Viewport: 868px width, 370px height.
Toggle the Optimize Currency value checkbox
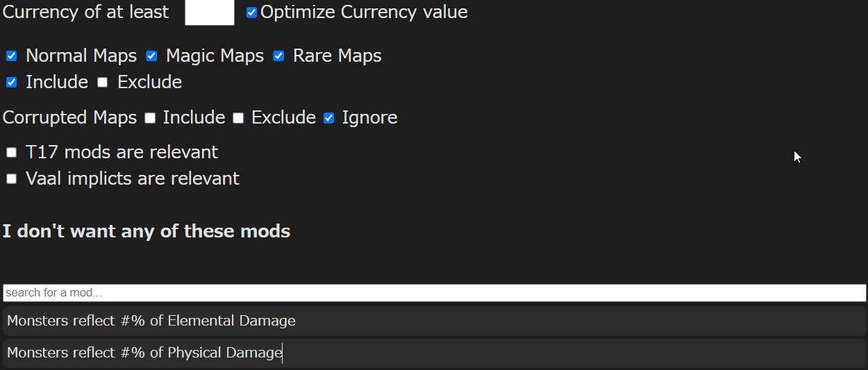pyautogui.click(x=251, y=12)
